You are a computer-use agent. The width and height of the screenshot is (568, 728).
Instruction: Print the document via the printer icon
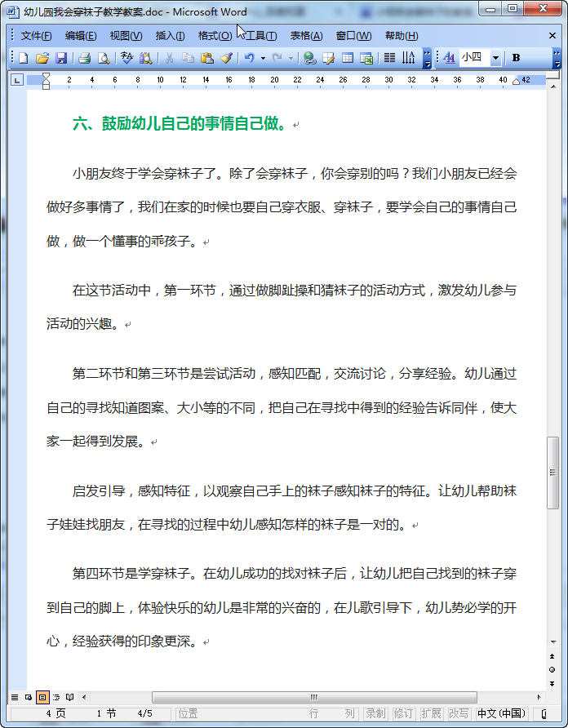[x=85, y=58]
